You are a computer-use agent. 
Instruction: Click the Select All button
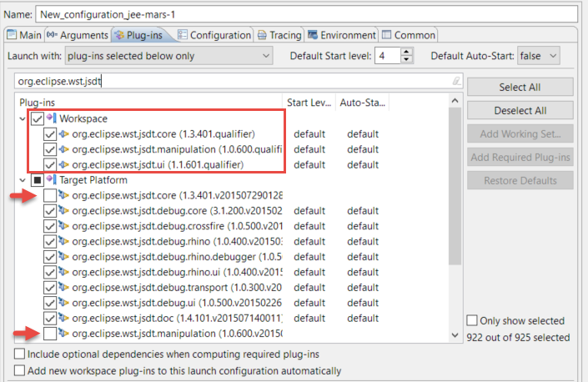pyautogui.click(x=520, y=87)
